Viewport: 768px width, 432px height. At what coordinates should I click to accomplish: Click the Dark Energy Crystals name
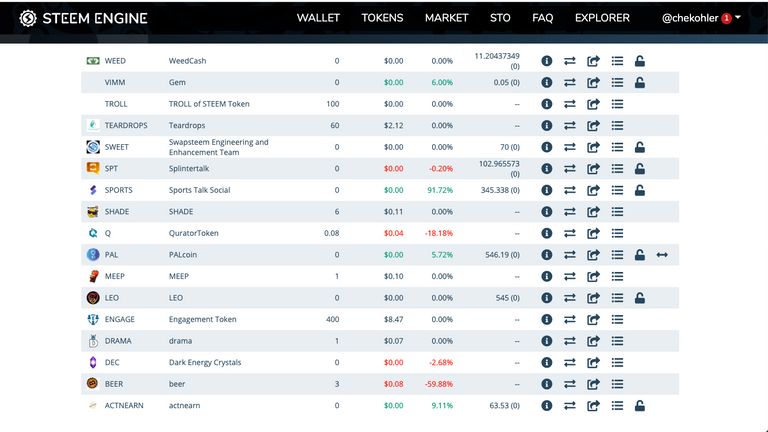click(x=205, y=362)
